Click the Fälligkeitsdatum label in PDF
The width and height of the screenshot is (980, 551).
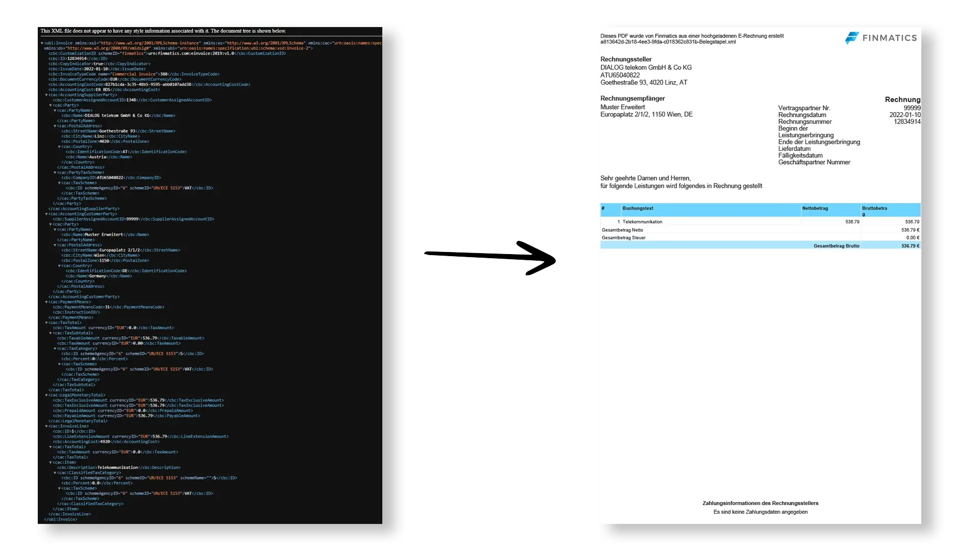click(800, 156)
